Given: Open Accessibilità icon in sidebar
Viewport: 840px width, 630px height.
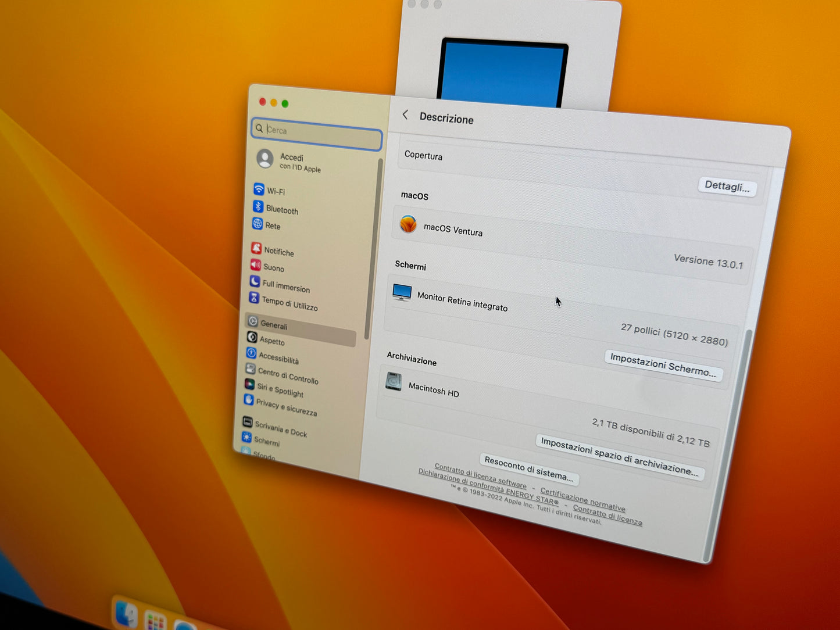Looking at the screenshot, I should (x=251, y=353).
